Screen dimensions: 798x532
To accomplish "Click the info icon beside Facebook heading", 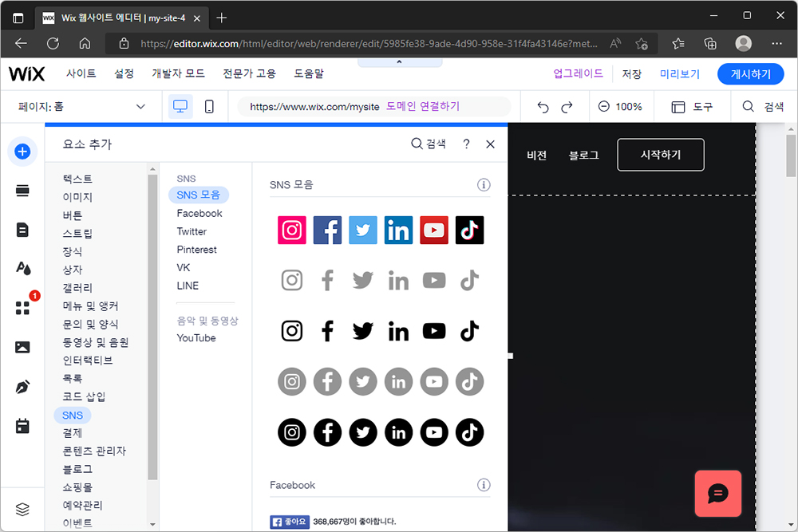I will [484, 485].
